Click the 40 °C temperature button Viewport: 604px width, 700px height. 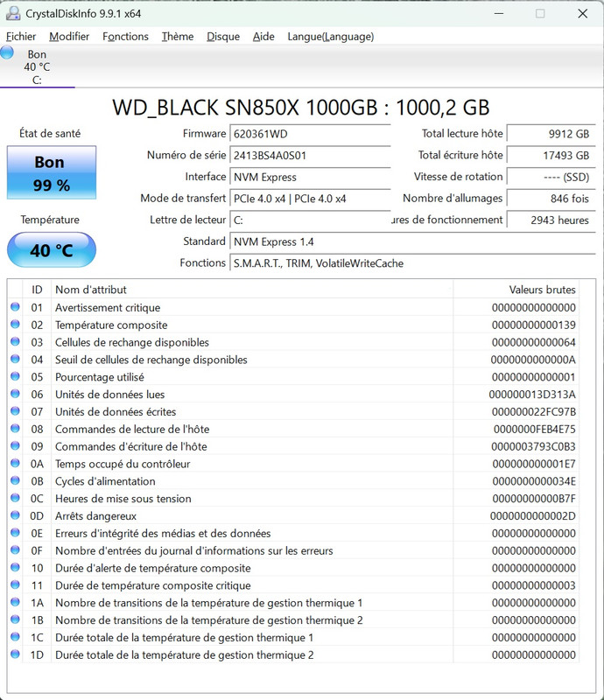(x=52, y=250)
